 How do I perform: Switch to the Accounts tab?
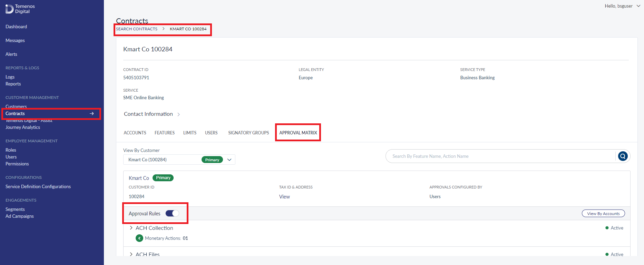pos(135,133)
